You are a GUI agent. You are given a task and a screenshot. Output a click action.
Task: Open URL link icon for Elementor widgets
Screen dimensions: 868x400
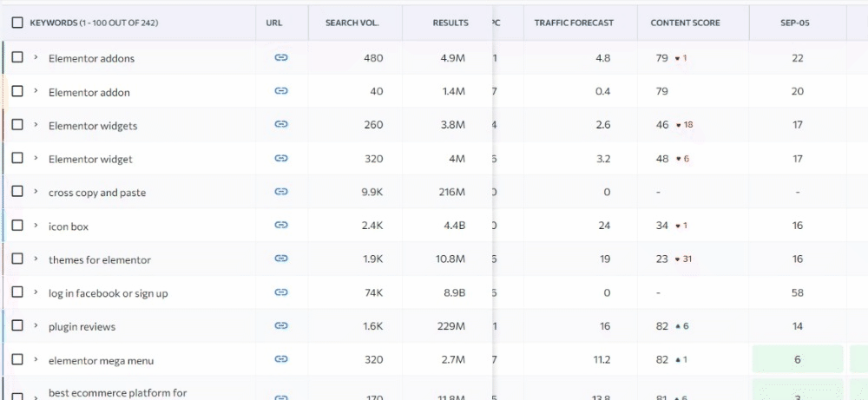tap(281, 124)
